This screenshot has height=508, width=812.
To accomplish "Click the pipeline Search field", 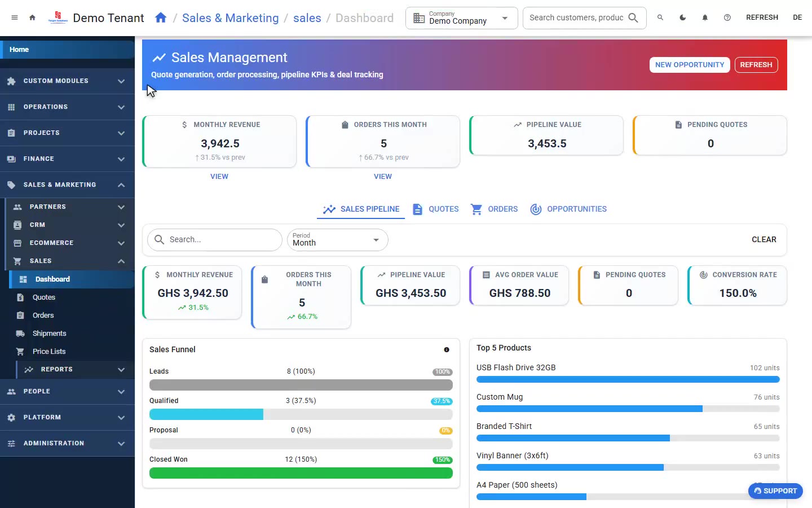I will 215,240.
